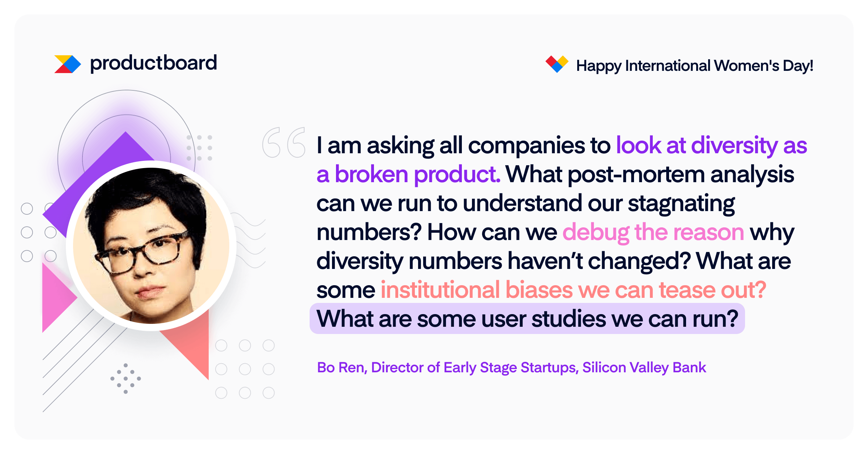
Task: Click the purple 'look at diversity as' phrase
Action: tap(711, 145)
